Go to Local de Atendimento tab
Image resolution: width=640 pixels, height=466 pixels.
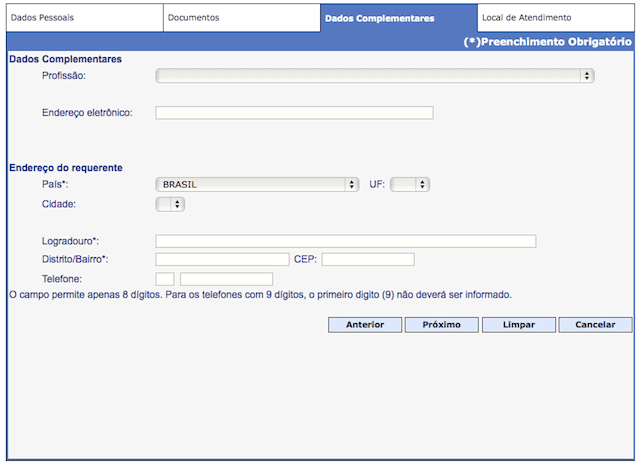tap(556, 18)
